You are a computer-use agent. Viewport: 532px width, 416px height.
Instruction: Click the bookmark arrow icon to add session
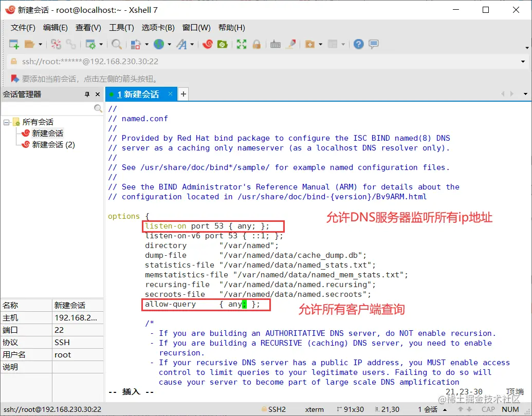[x=15, y=79]
